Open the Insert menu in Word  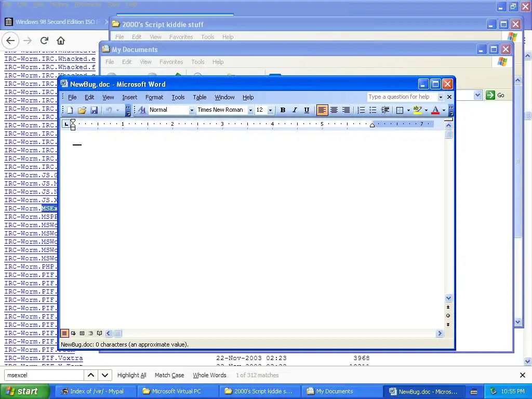(x=129, y=97)
